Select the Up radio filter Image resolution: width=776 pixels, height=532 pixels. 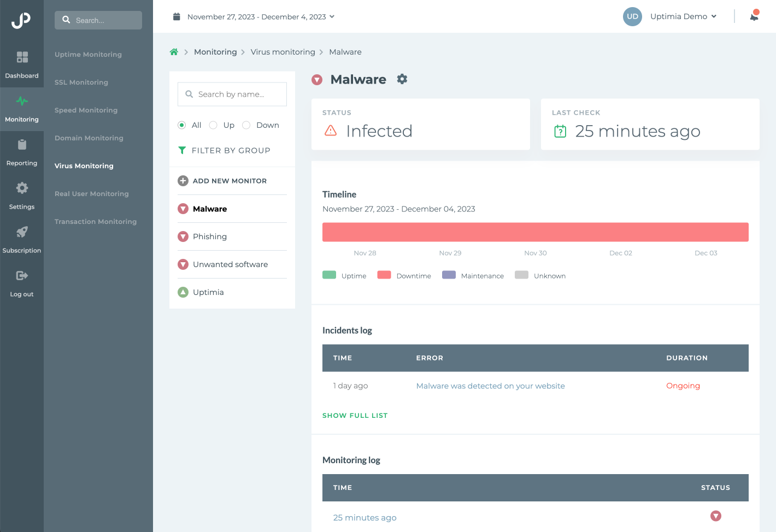tap(213, 125)
